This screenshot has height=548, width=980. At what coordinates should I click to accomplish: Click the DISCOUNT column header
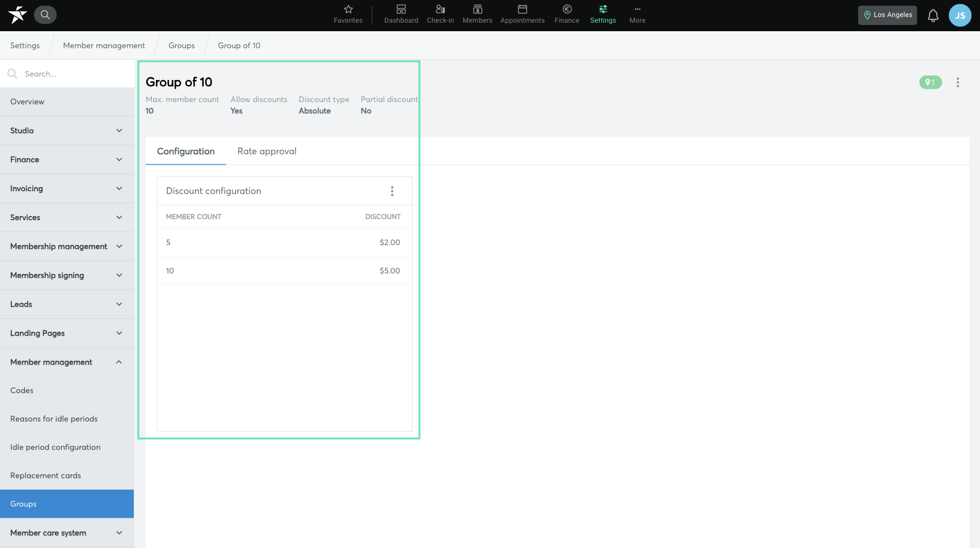pyautogui.click(x=383, y=217)
